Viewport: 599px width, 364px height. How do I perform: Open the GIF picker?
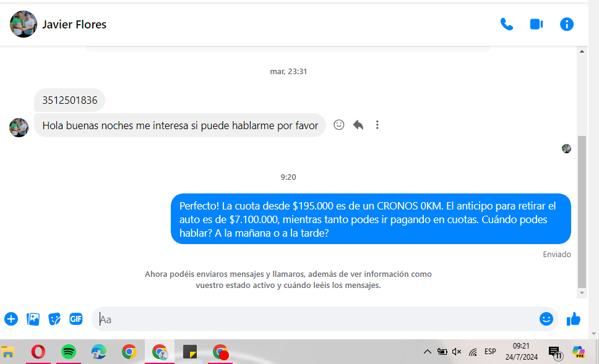pyautogui.click(x=76, y=319)
